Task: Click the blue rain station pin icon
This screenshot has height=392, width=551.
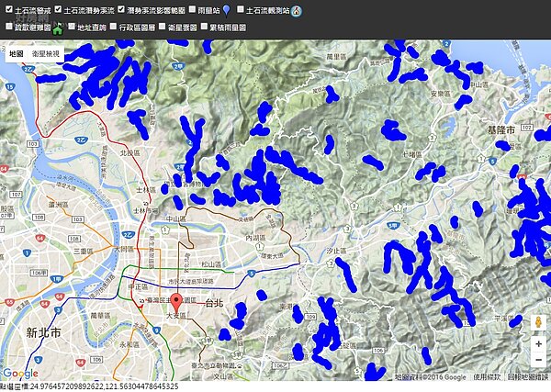Action: click(x=227, y=11)
